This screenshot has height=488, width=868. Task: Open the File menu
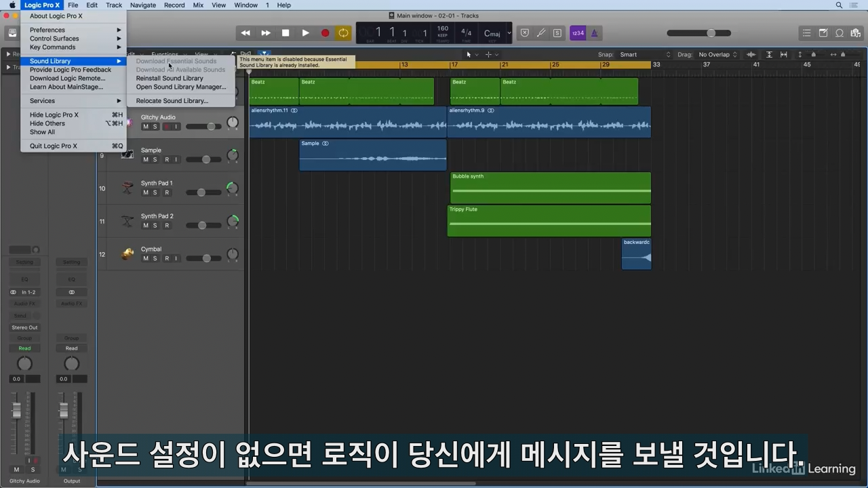pos(73,5)
